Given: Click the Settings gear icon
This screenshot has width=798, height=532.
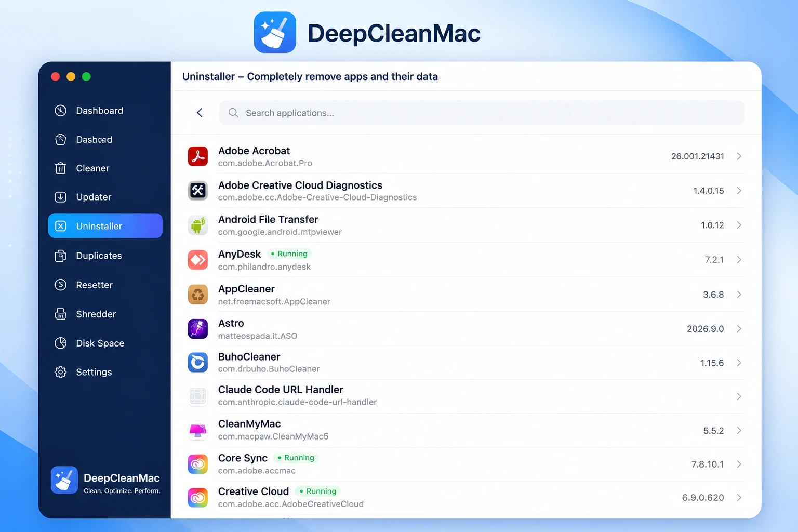Looking at the screenshot, I should (x=61, y=372).
